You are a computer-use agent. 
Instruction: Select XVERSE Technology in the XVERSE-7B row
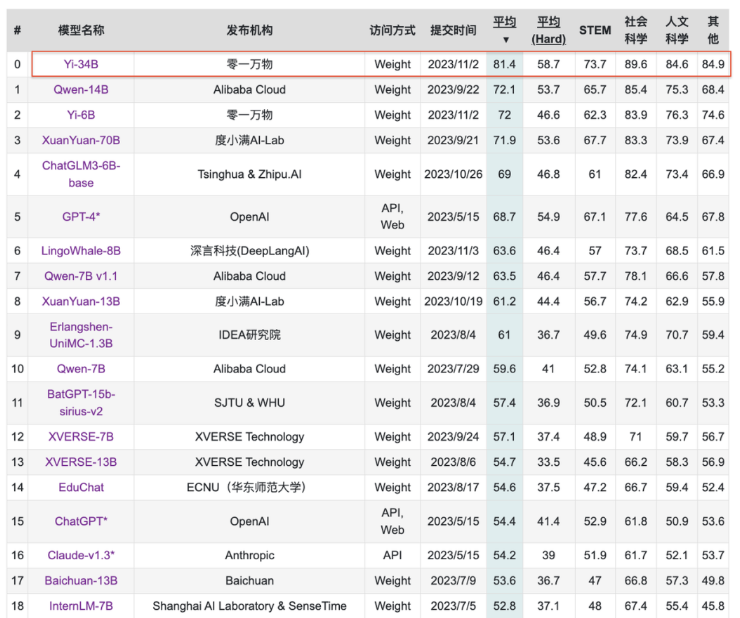tap(249, 437)
